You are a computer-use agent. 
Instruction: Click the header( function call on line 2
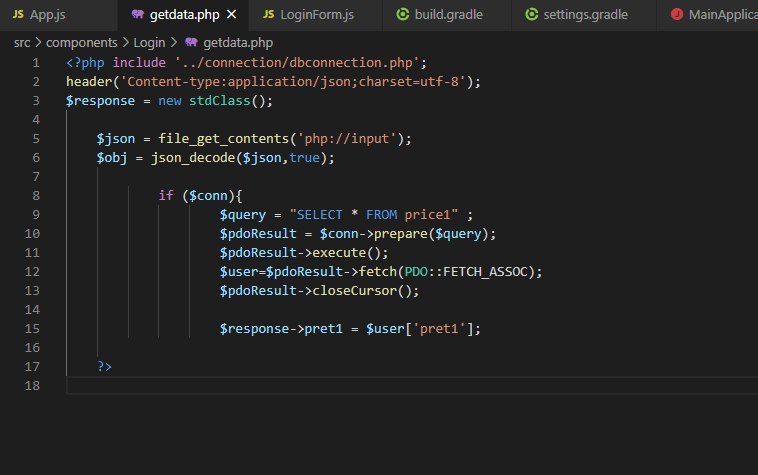pyautogui.click(x=92, y=82)
